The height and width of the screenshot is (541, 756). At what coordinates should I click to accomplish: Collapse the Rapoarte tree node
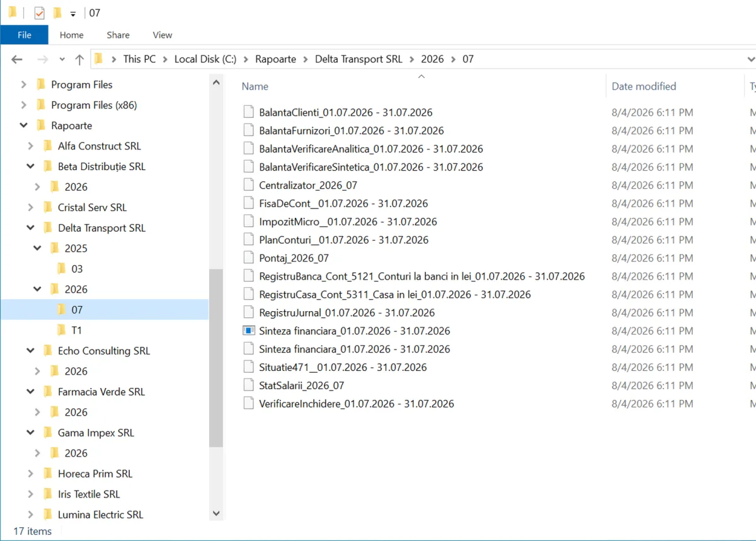coord(24,125)
